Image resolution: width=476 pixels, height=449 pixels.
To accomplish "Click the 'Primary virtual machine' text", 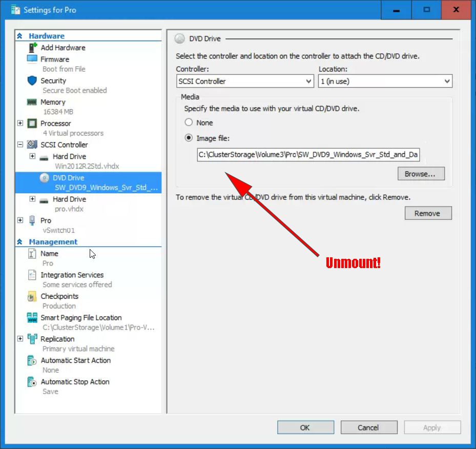I will click(x=78, y=349).
